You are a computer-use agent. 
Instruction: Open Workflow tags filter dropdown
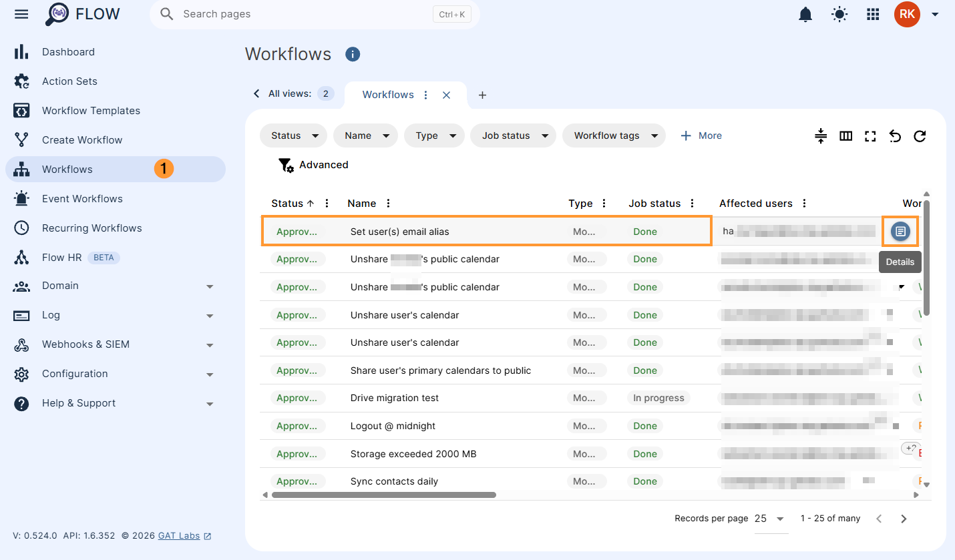614,135
